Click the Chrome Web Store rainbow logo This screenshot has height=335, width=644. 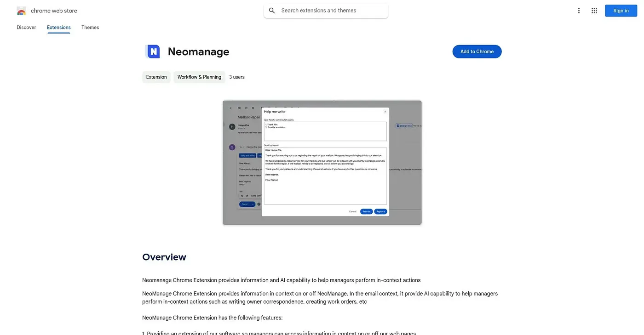click(x=21, y=11)
